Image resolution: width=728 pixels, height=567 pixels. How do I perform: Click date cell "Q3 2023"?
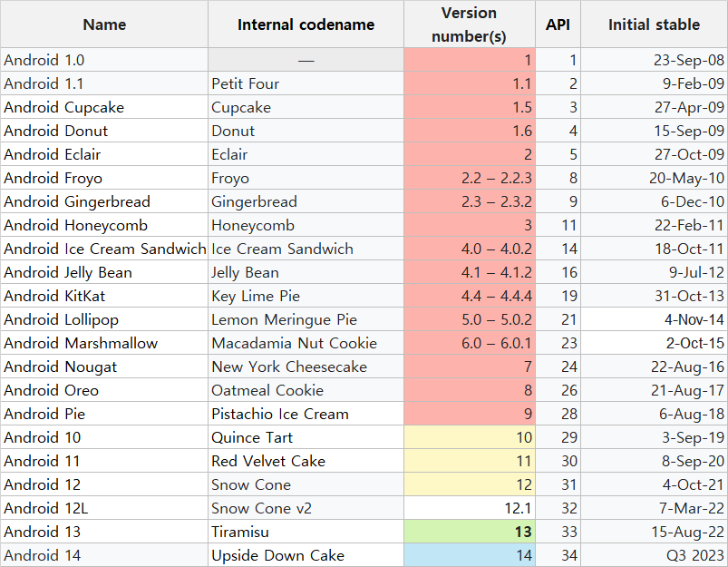[655, 555]
